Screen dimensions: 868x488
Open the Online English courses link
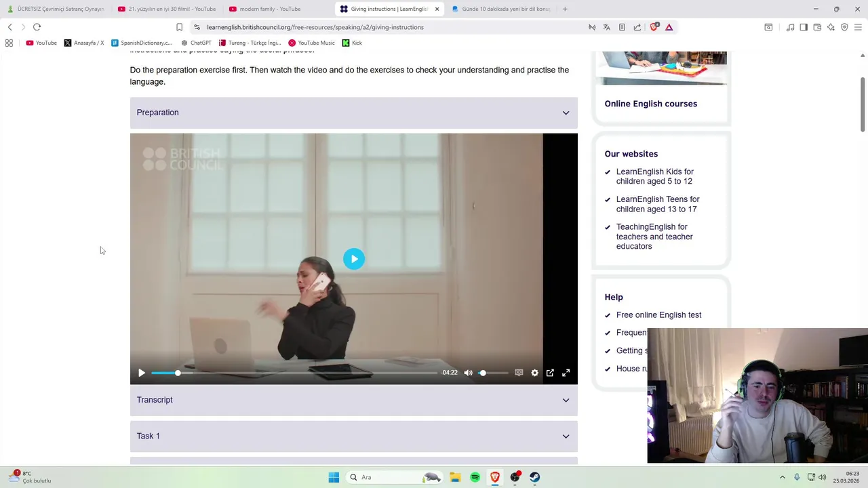pyautogui.click(x=650, y=104)
